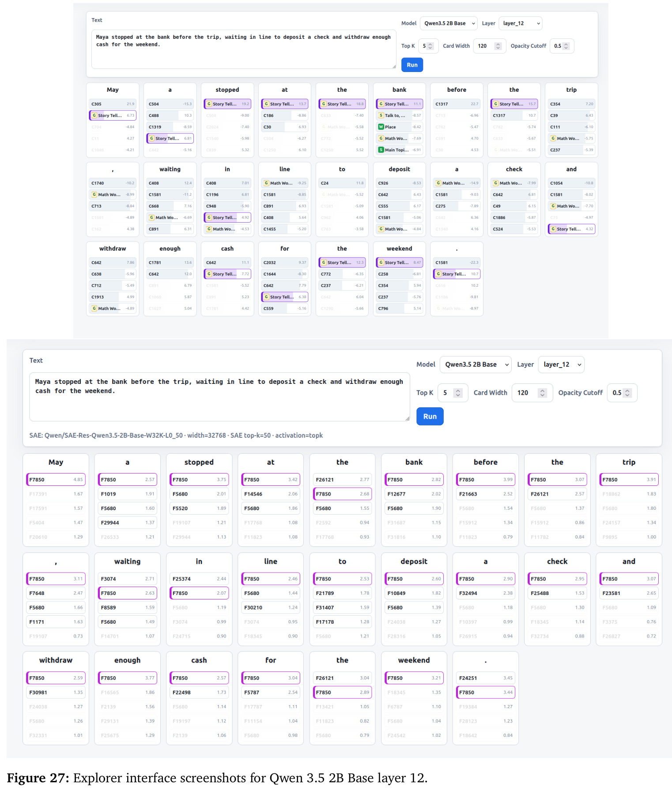
Task: Click G Story Tell entry under 'stopped'
Action: point(227,104)
